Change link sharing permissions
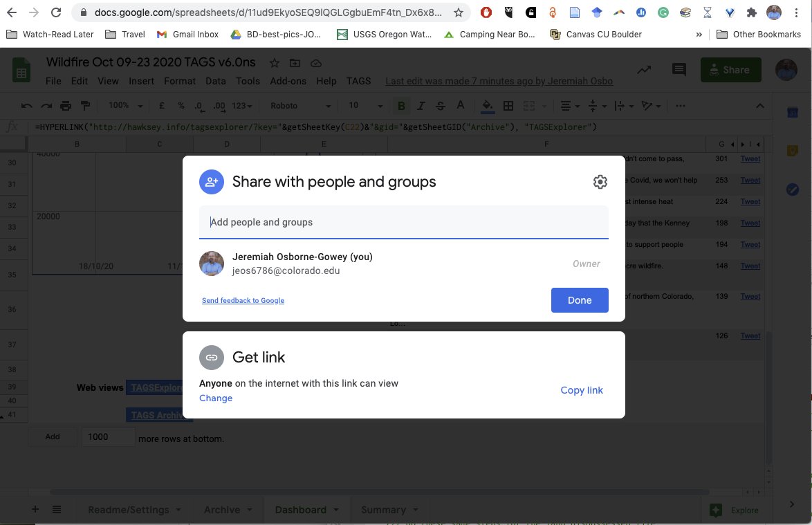 (x=216, y=398)
